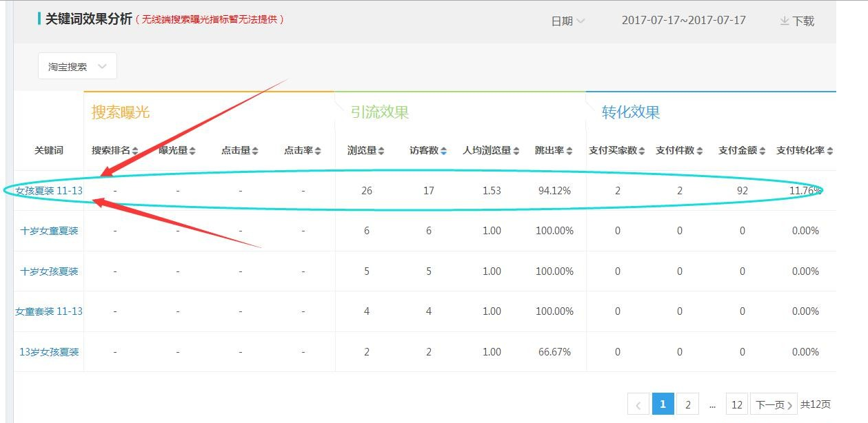
Task: Sort by 支付转化率 column arrows
Action: pyautogui.click(x=829, y=151)
